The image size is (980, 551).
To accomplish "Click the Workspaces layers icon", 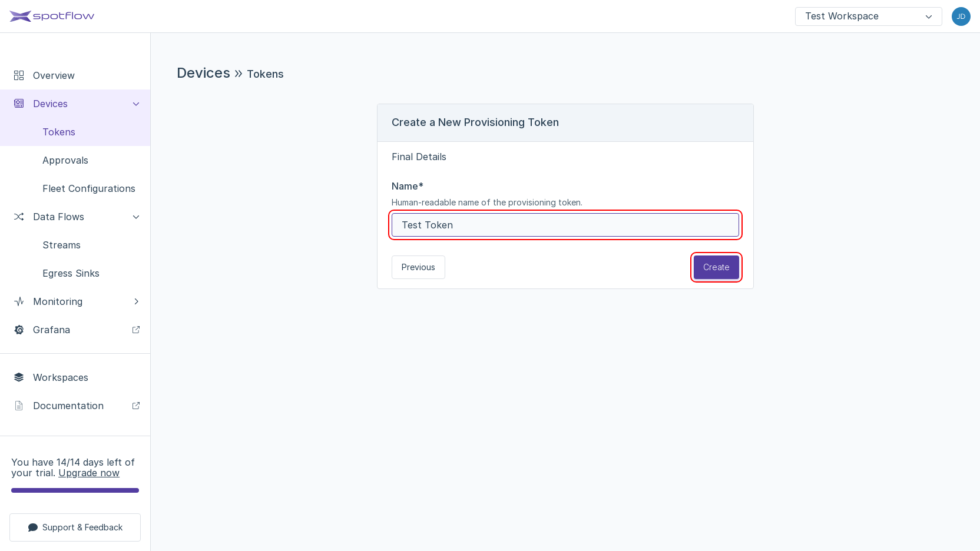I will pyautogui.click(x=19, y=377).
